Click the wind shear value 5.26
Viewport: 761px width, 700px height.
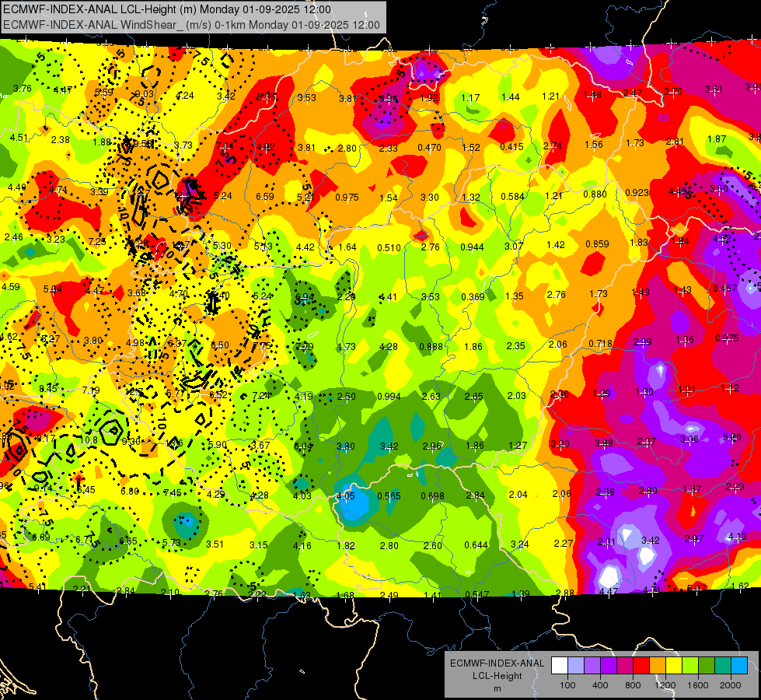coord(732,436)
